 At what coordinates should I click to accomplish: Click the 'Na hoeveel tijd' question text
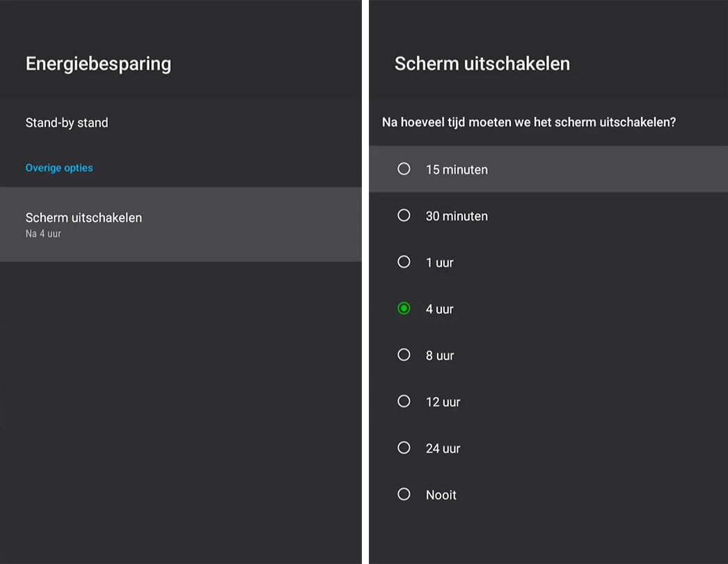point(529,123)
